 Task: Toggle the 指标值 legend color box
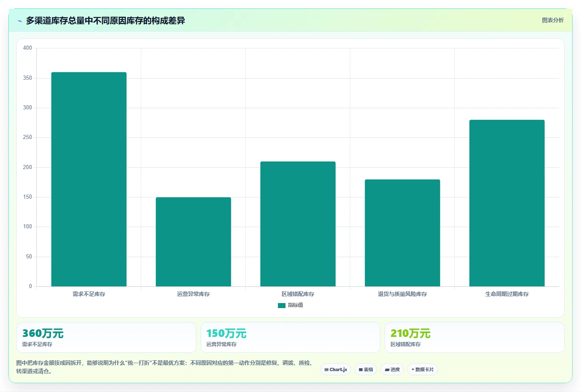click(281, 305)
